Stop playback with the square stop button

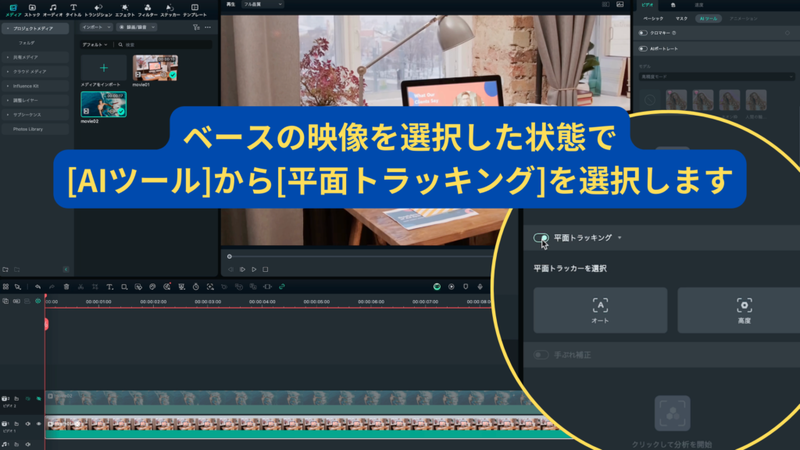[x=265, y=269]
